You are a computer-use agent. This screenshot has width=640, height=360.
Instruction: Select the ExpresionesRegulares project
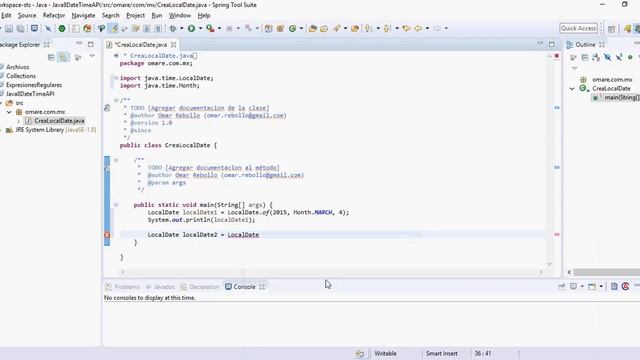click(x=34, y=85)
